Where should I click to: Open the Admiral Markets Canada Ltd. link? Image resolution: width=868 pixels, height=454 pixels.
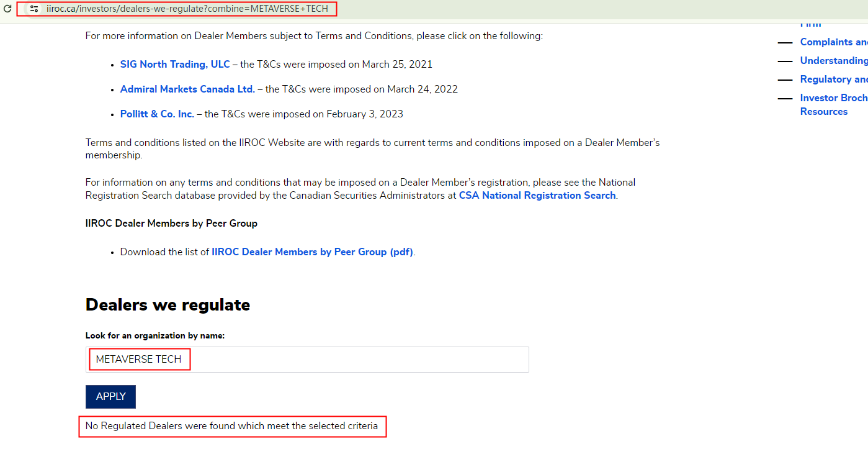[x=187, y=89]
